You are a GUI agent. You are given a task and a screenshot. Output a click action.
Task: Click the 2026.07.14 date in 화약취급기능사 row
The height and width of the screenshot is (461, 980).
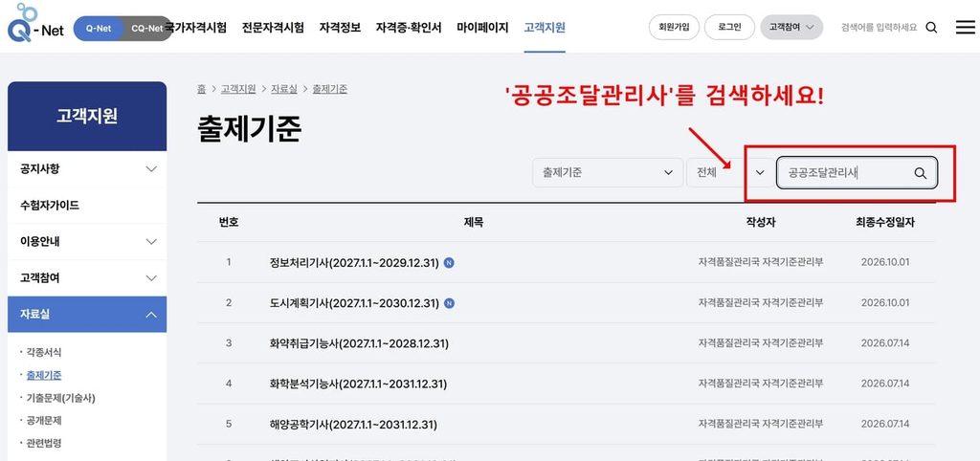[885, 343]
